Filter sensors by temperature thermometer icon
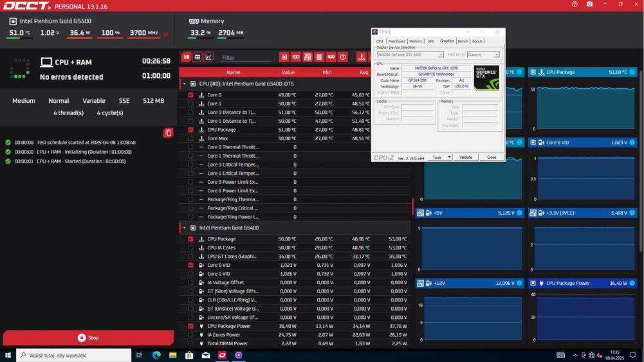644x362 pixels. [x=362, y=57]
